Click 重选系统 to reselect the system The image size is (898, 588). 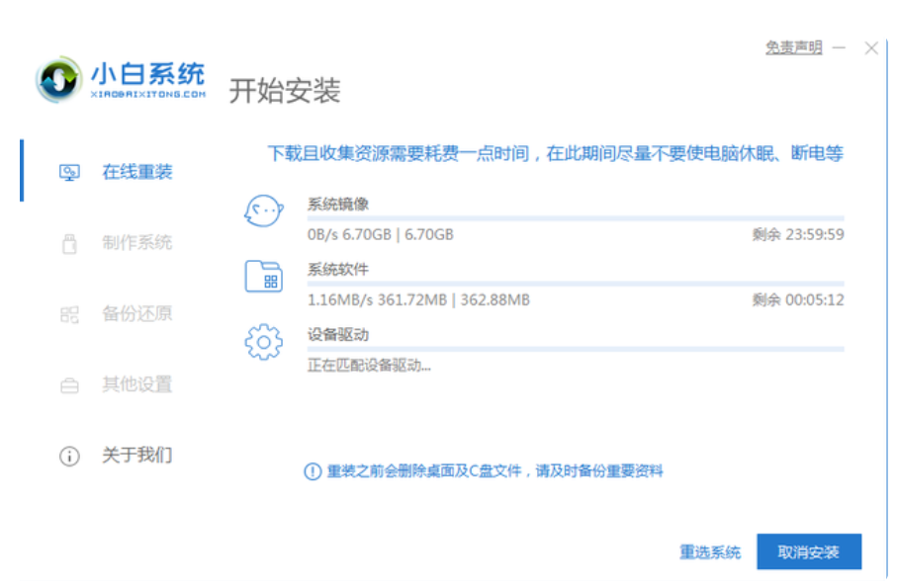[709, 552]
